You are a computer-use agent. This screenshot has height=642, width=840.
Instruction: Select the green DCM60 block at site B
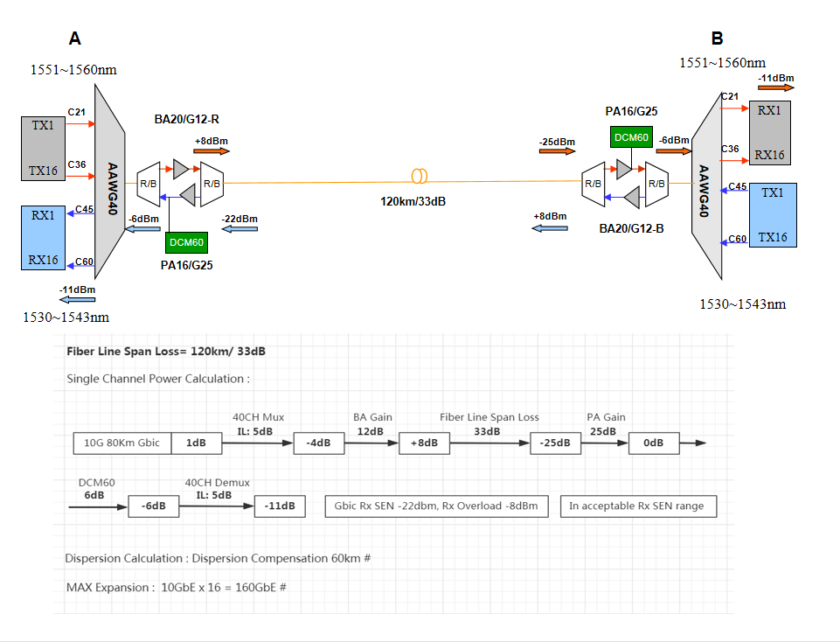(630, 137)
